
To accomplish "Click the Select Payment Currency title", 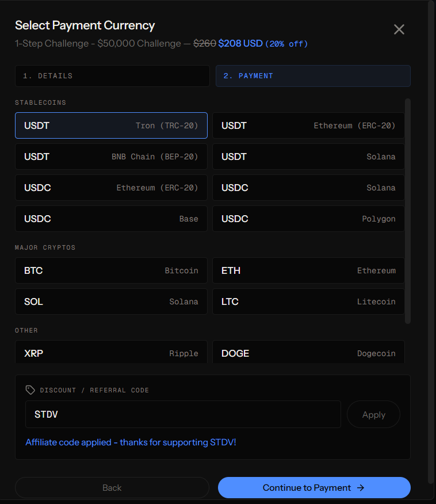I will [85, 25].
